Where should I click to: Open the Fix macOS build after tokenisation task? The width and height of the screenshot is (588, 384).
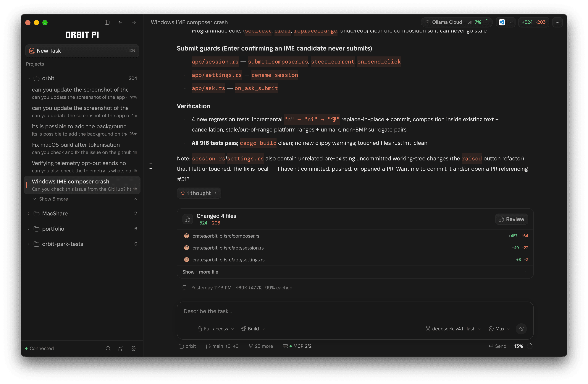(x=82, y=148)
